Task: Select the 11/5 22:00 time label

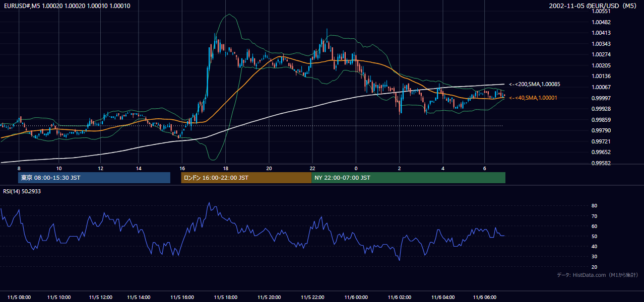Action: [x=312, y=297]
